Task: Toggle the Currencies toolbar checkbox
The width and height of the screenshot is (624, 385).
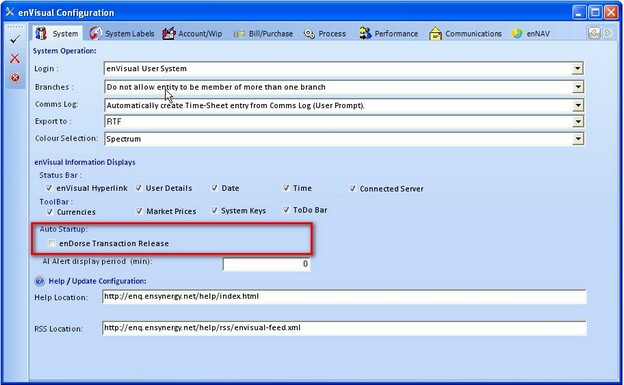Action: 49,211
